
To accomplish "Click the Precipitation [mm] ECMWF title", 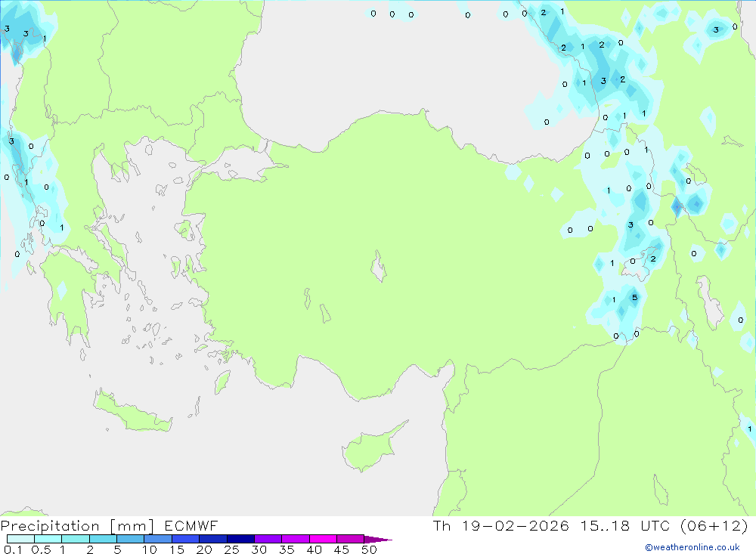I will point(110,526).
